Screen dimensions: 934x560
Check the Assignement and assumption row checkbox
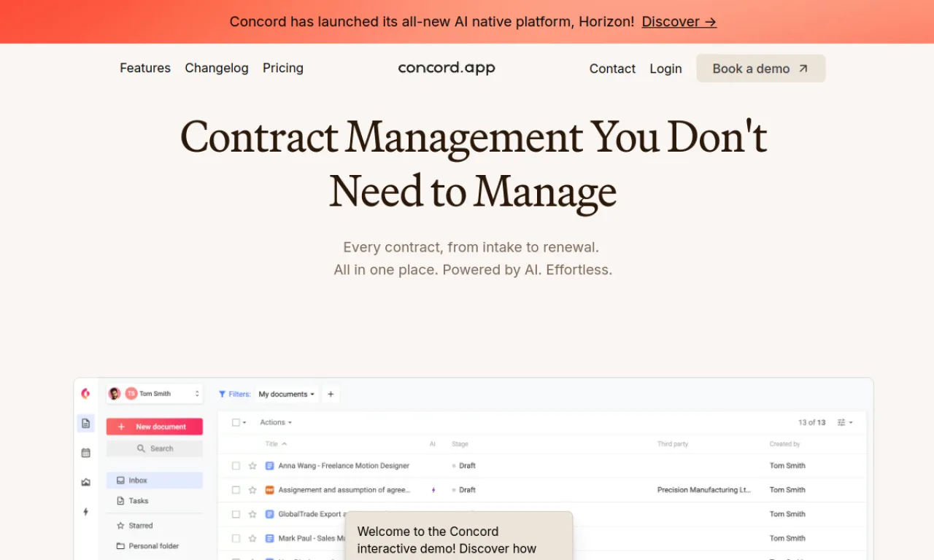[x=236, y=490]
